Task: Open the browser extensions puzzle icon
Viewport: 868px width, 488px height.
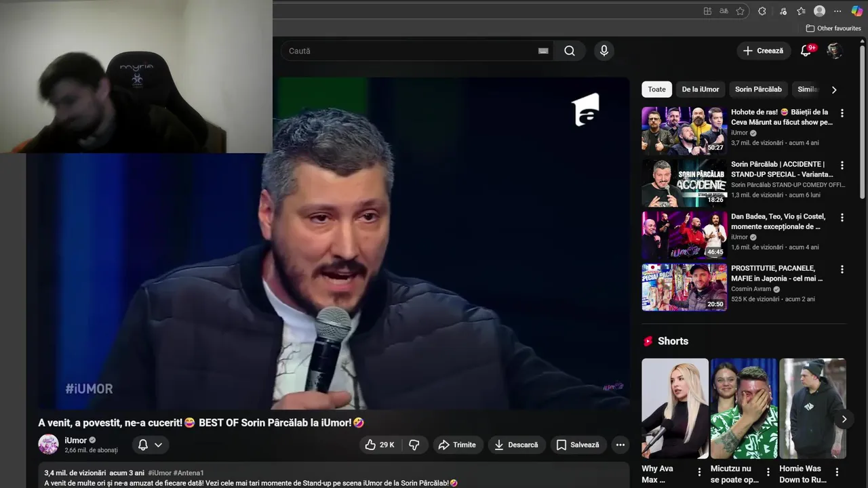Action: click(762, 11)
